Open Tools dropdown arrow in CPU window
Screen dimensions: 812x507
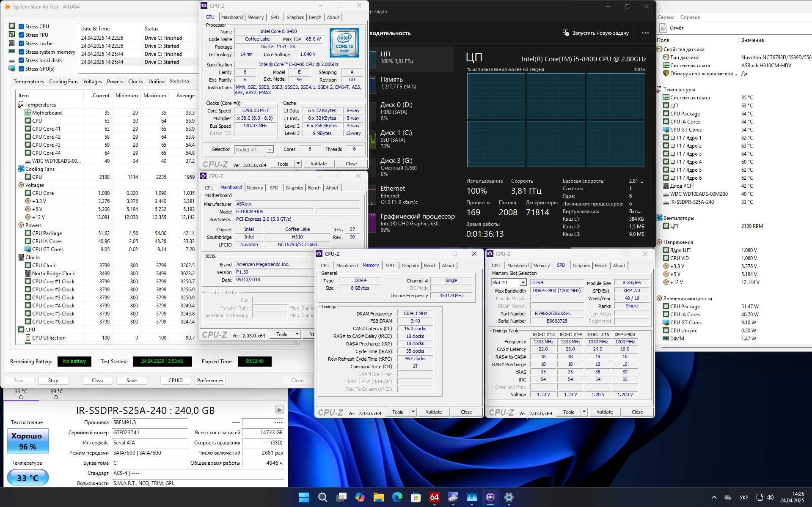[x=298, y=164]
